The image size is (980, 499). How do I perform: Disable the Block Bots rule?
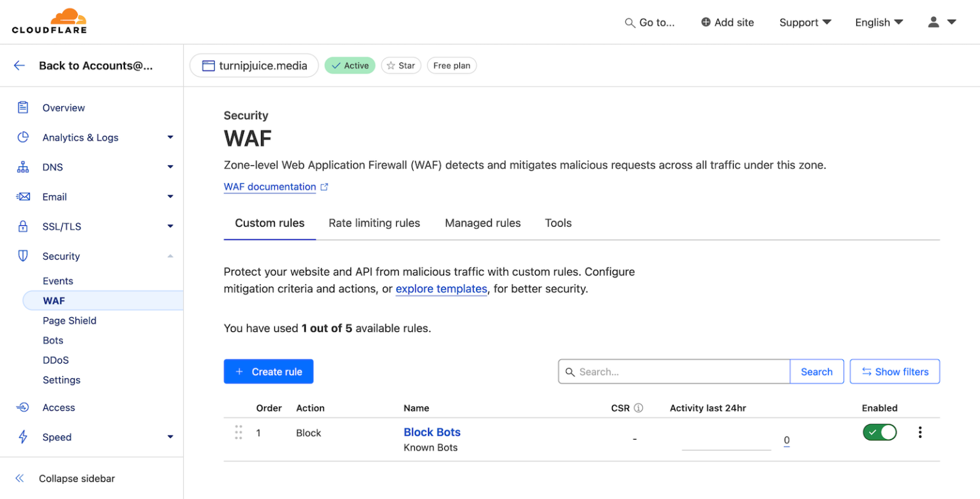coord(879,432)
